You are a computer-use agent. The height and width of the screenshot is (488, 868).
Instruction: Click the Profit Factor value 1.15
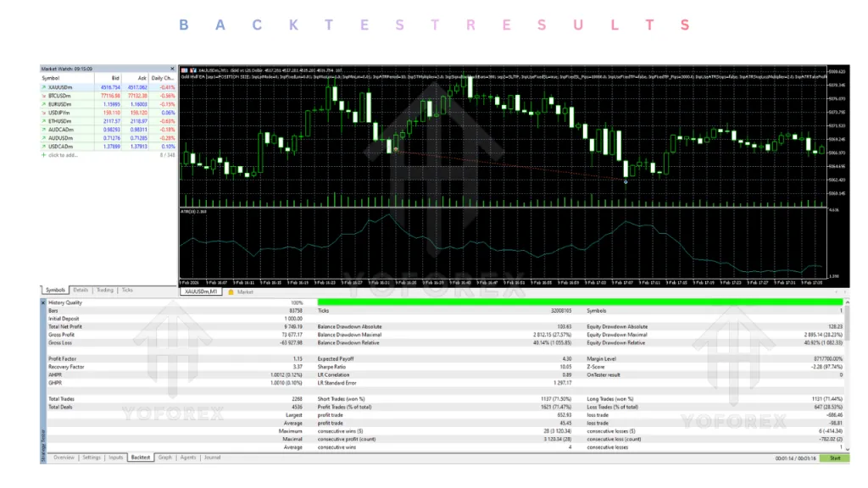tap(298, 359)
